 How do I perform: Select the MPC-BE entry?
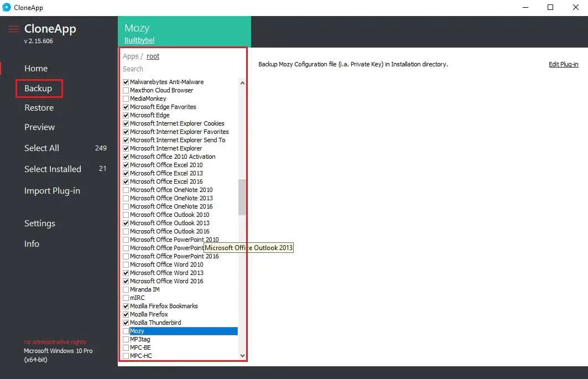pyautogui.click(x=141, y=347)
